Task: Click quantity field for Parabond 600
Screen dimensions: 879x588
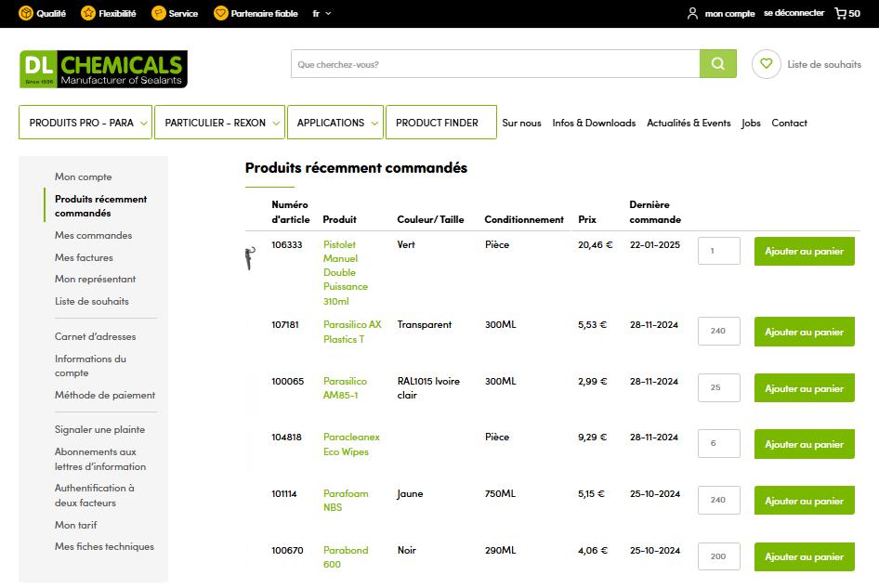Action: click(x=718, y=556)
